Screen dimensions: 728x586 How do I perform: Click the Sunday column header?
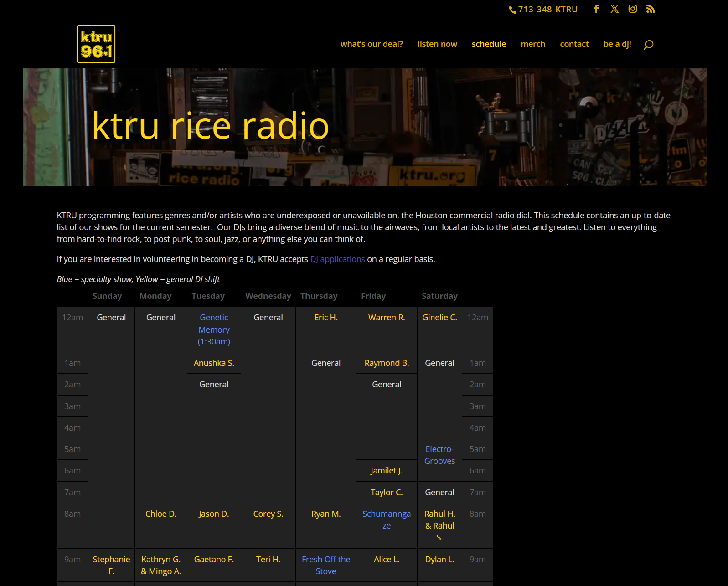pos(107,296)
